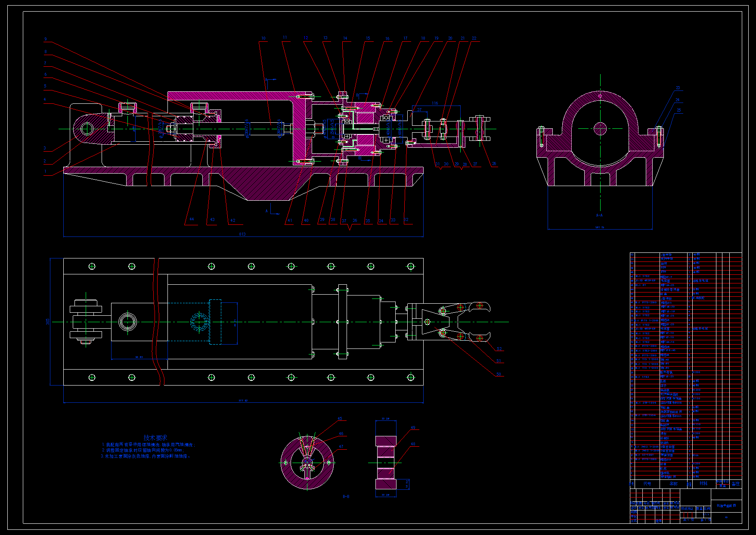This screenshot has height=535, width=756.
Task: Select part callout number 11
Action: point(285,38)
